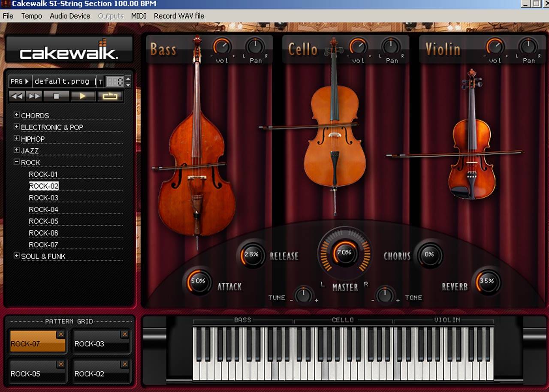Expand the ELECTRONIC & POP folder
Image resolution: width=549 pixels, height=392 pixels.
(x=16, y=127)
